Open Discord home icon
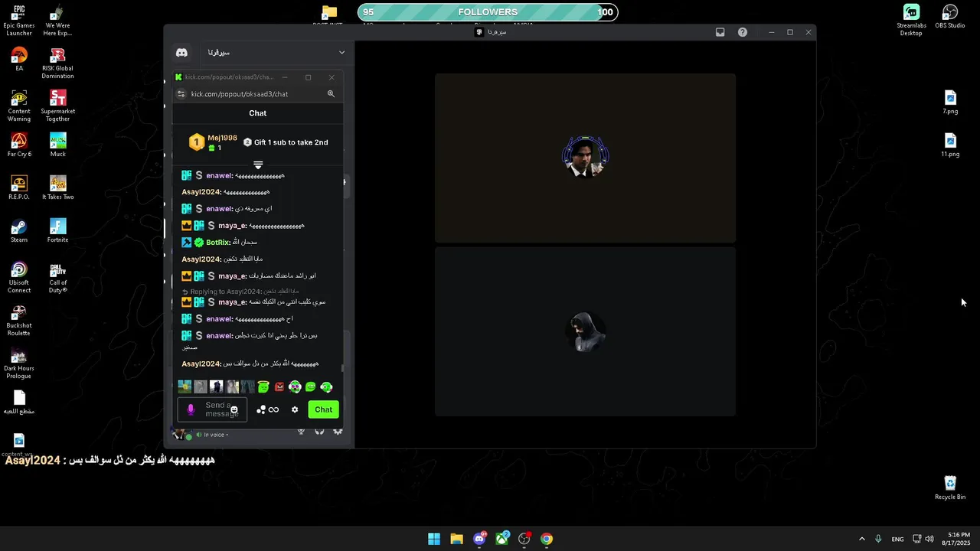Image resolution: width=980 pixels, height=551 pixels. (x=181, y=53)
